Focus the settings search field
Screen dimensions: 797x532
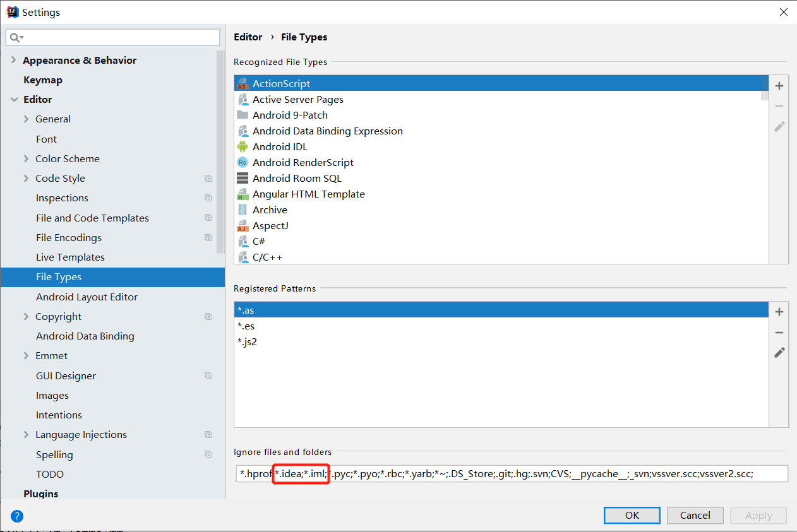click(113, 38)
